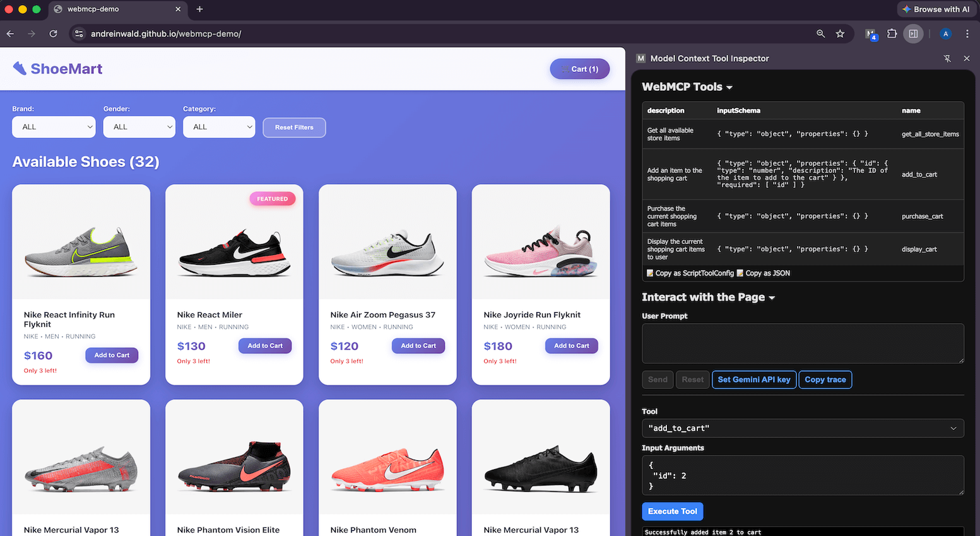Click the Nike Air Zoom Pegasus 37 image
The height and width of the screenshot is (536, 980).
tap(387, 242)
